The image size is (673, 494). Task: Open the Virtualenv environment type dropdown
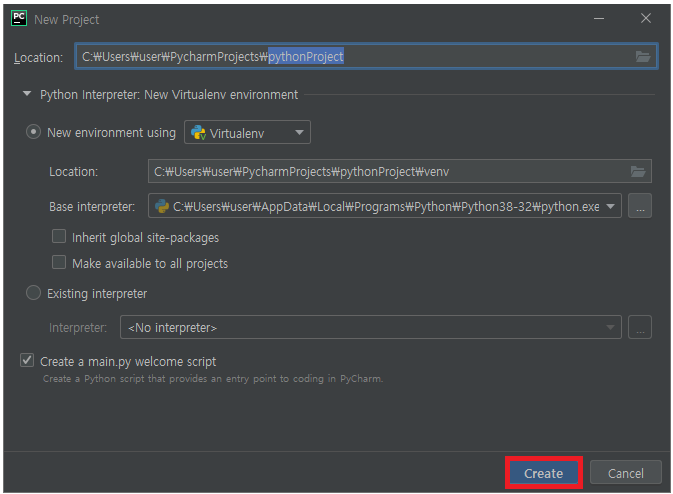coord(247,132)
